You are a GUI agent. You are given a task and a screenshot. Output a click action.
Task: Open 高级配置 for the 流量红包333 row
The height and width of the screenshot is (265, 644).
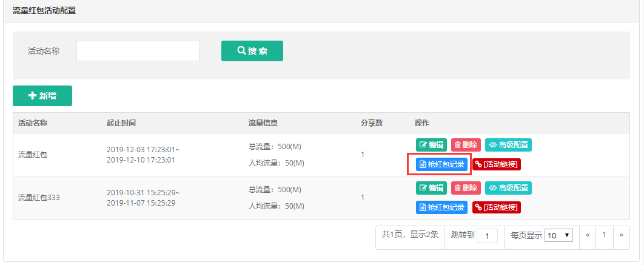[x=508, y=188]
